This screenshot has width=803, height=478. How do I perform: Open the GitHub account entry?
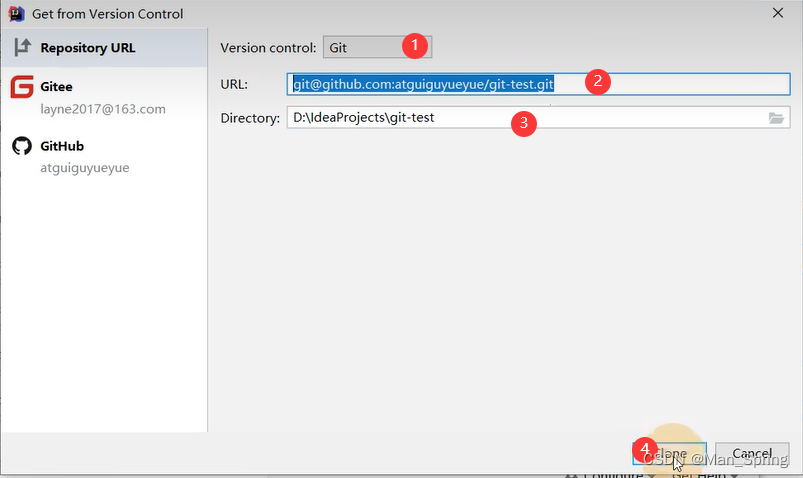[104, 156]
